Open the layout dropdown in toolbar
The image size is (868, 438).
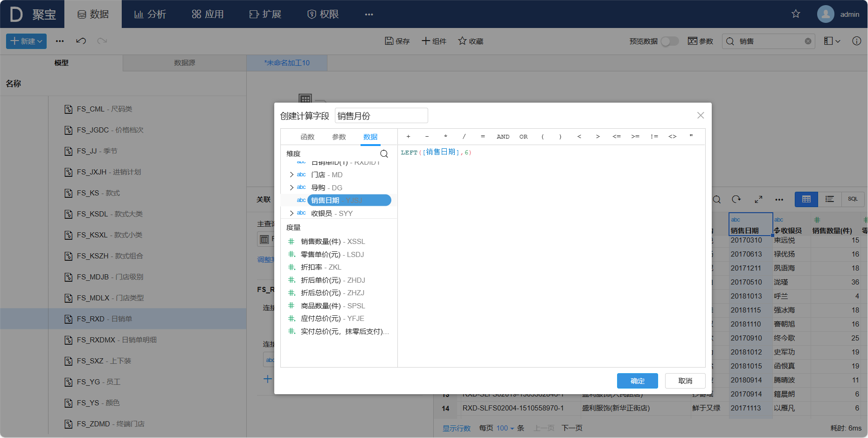pyautogui.click(x=832, y=41)
